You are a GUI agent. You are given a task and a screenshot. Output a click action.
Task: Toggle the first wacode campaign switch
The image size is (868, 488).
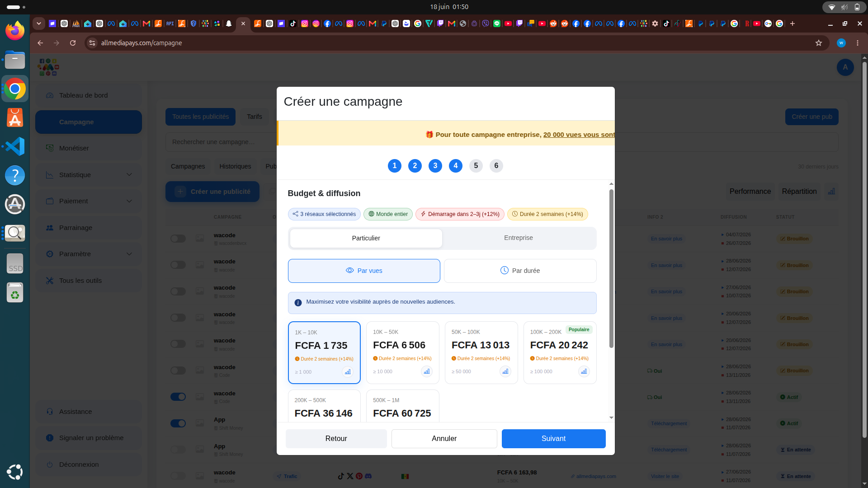point(178,239)
